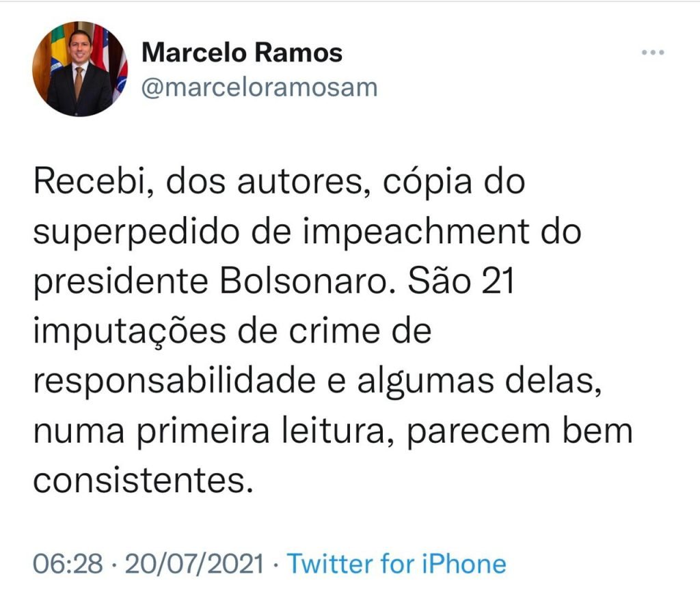
Task: Click the word imputações in the tweet
Action: click(129, 331)
